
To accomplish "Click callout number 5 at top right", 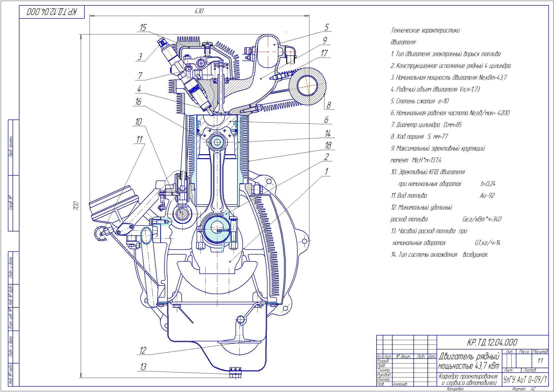I will [x=327, y=27].
